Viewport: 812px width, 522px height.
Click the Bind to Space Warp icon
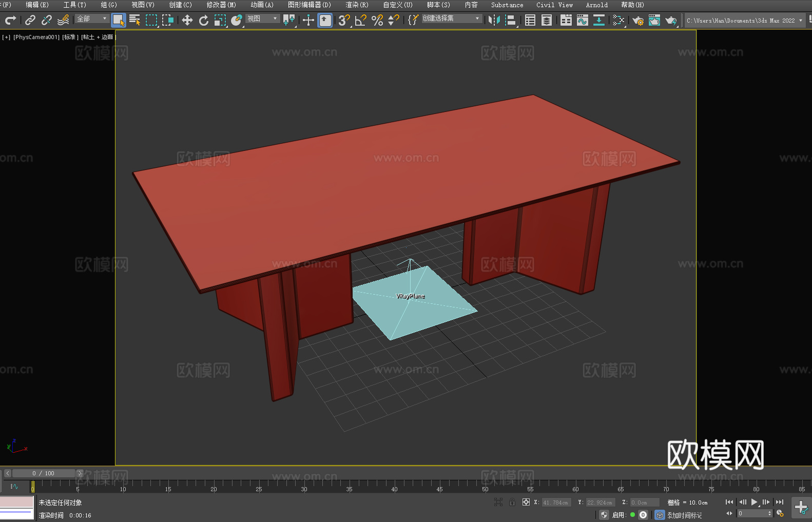pos(63,20)
